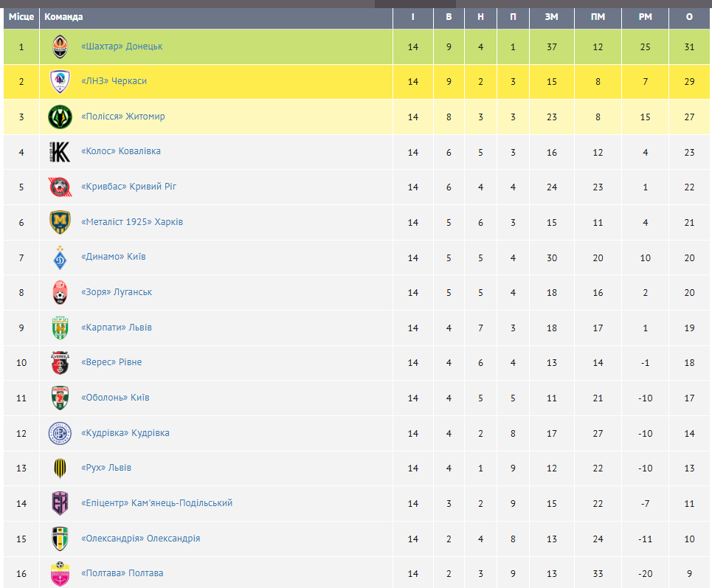Click the Epitsentr club emblem
This screenshot has height=588, width=712.
click(60, 504)
